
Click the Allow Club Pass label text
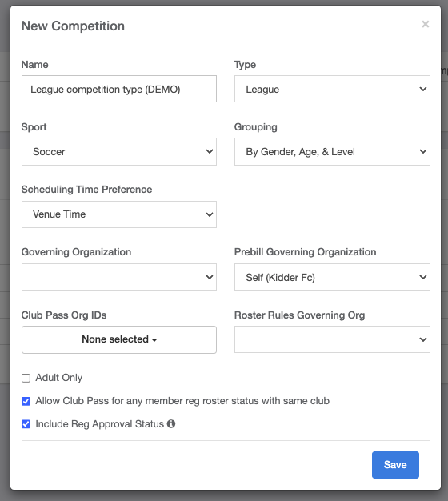click(x=182, y=401)
